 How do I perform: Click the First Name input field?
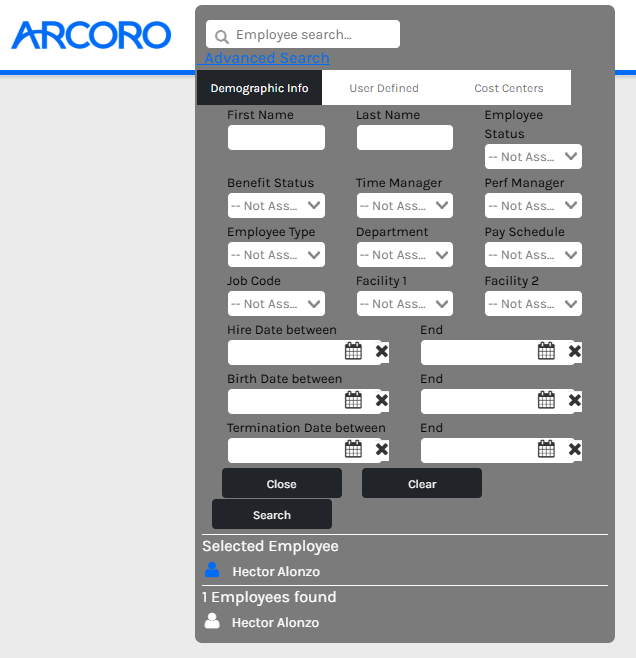[x=276, y=137]
